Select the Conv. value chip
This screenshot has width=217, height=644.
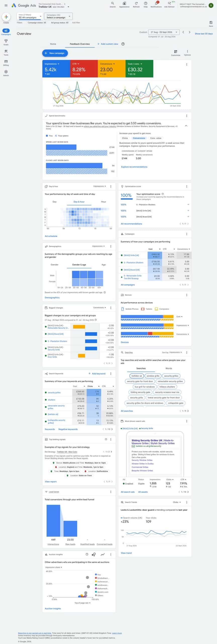click(156, 138)
